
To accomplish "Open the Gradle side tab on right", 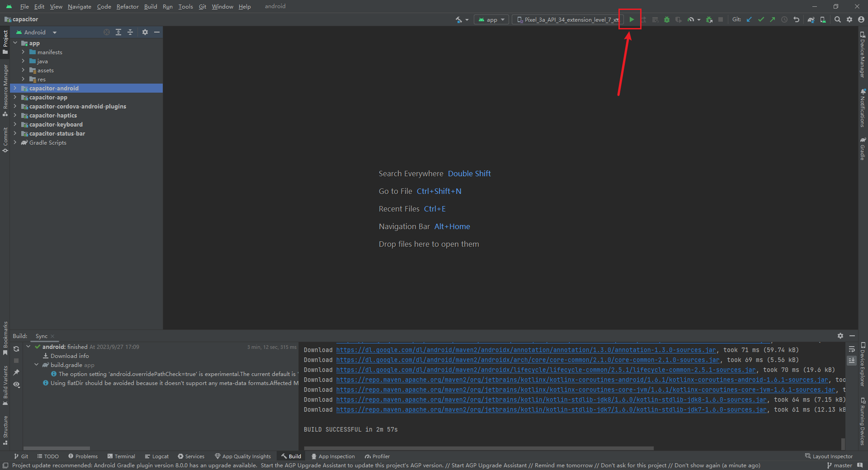I will point(863,148).
